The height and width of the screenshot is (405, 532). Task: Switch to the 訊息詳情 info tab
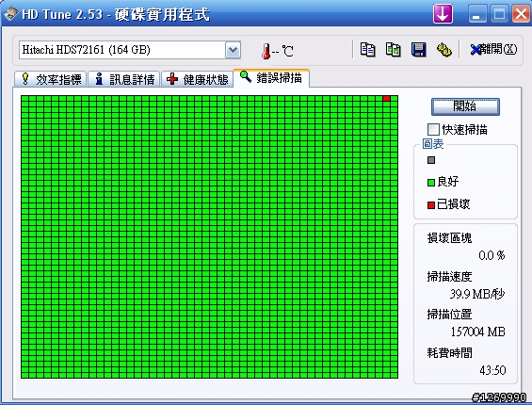point(124,79)
